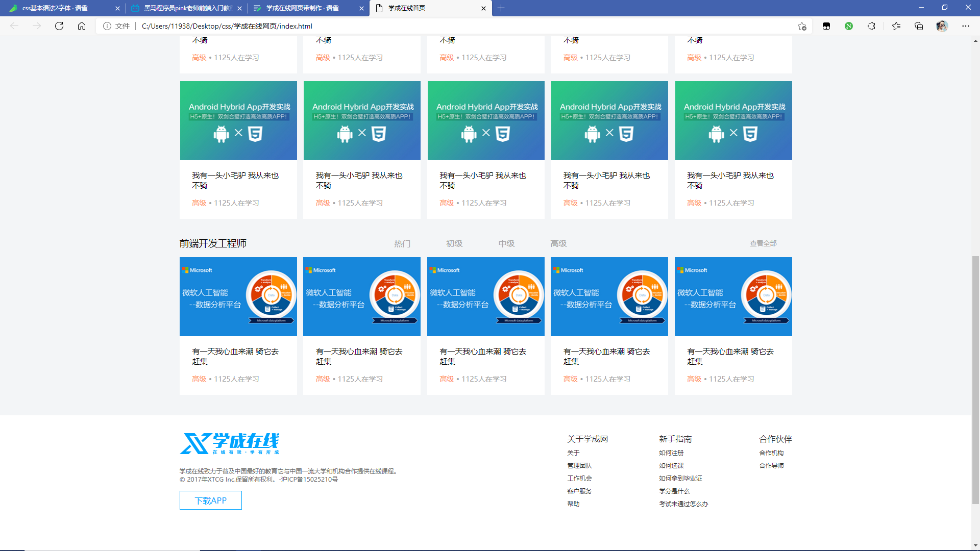This screenshot has width=980, height=551.
Task: Click the 下载APP button
Action: click(211, 500)
